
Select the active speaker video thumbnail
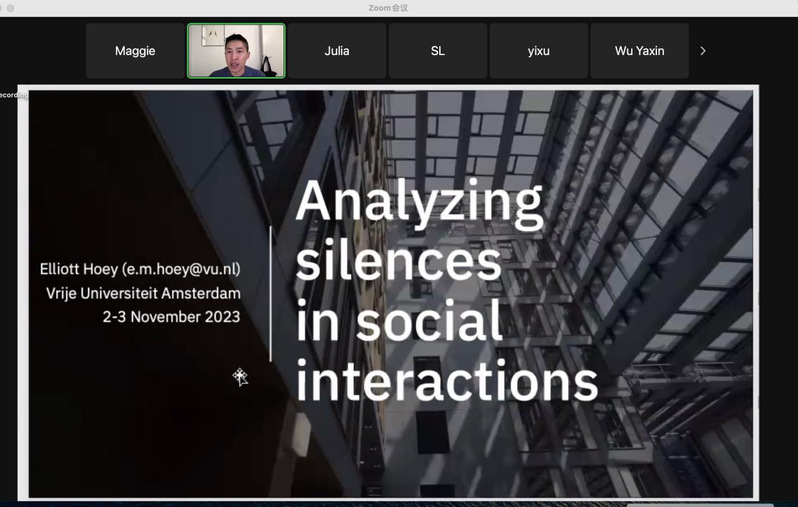[236, 51]
